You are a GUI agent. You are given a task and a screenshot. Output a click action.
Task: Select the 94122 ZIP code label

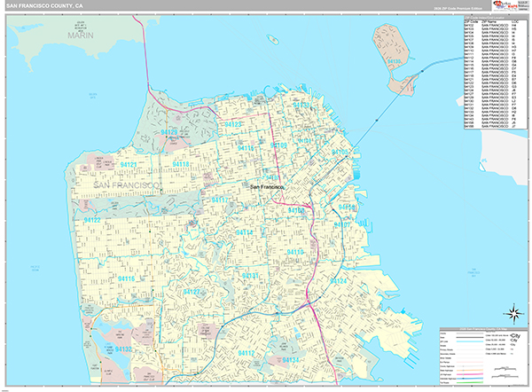(x=114, y=218)
